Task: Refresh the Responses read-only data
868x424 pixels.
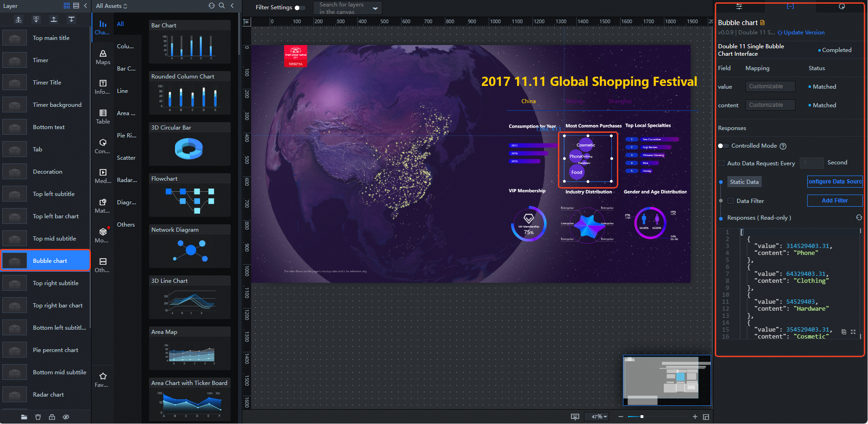Action: tap(859, 217)
